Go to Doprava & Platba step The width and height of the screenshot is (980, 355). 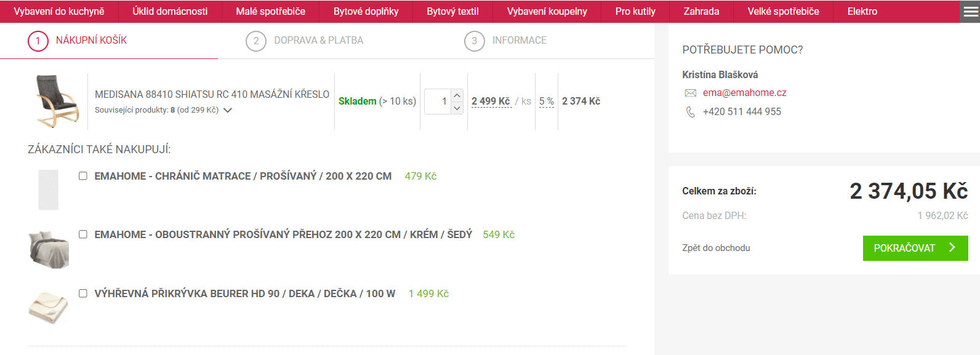pyautogui.click(x=305, y=41)
